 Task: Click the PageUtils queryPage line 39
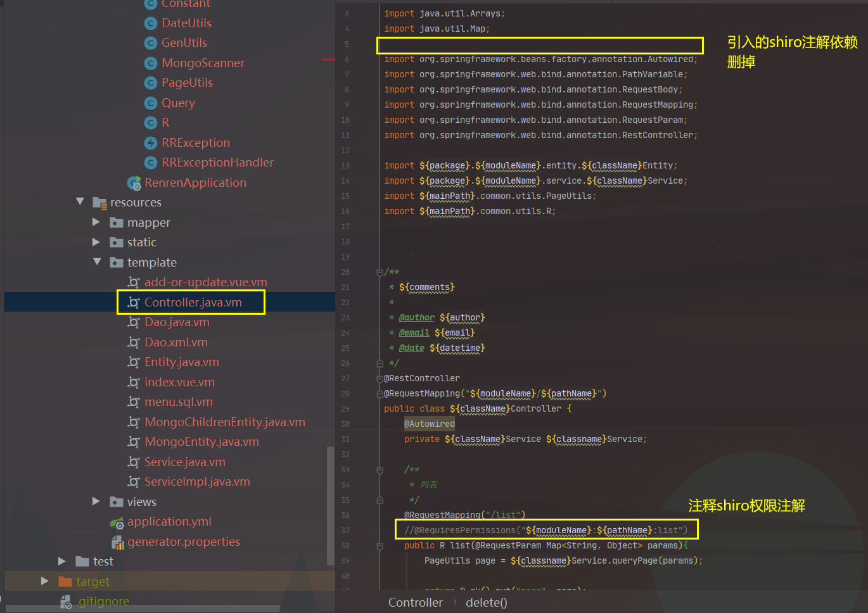point(564,561)
